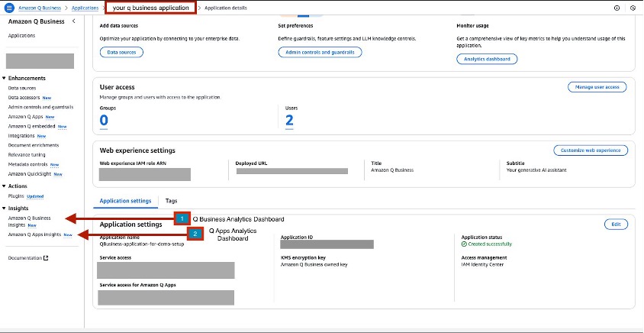Click the Amazon Q Business title value
Screen dimensions: 644x333
tap(392, 170)
